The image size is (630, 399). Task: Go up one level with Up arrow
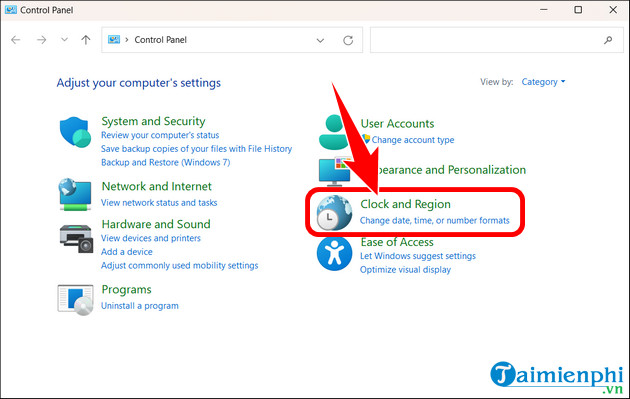pos(86,40)
